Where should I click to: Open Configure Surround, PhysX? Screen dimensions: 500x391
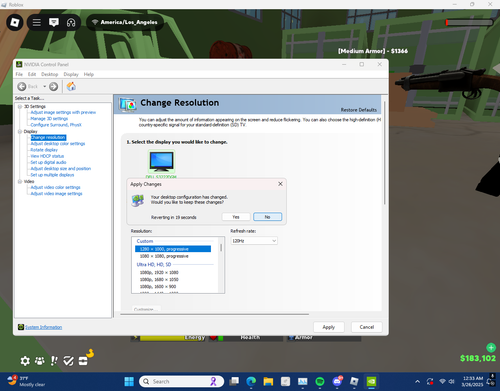(56, 125)
